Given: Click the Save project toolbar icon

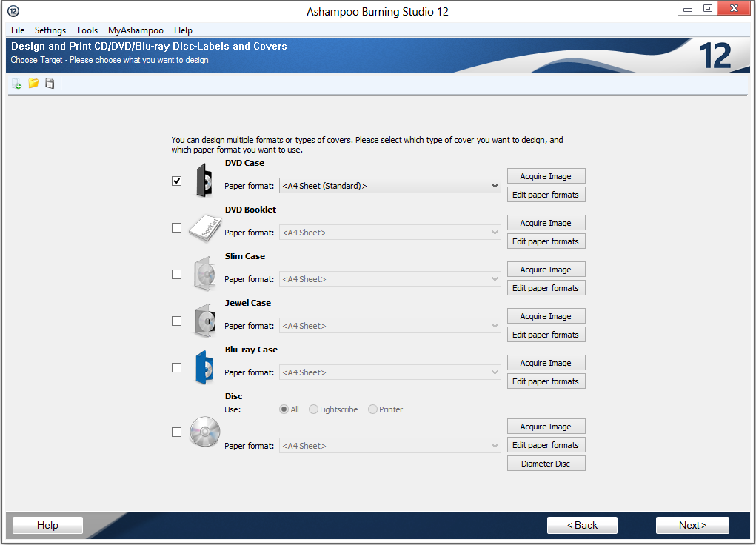Looking at the screenshot, I should (x=50, y=84).
